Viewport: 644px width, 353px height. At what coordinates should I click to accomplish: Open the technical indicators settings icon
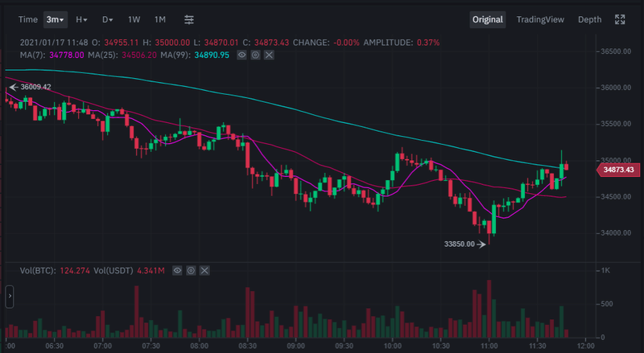(x=189, y=19)
